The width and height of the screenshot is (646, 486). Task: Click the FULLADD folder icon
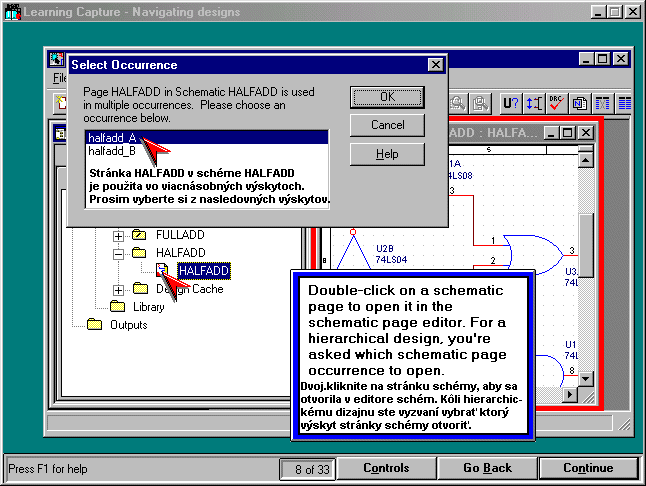[x=140, y=235]
